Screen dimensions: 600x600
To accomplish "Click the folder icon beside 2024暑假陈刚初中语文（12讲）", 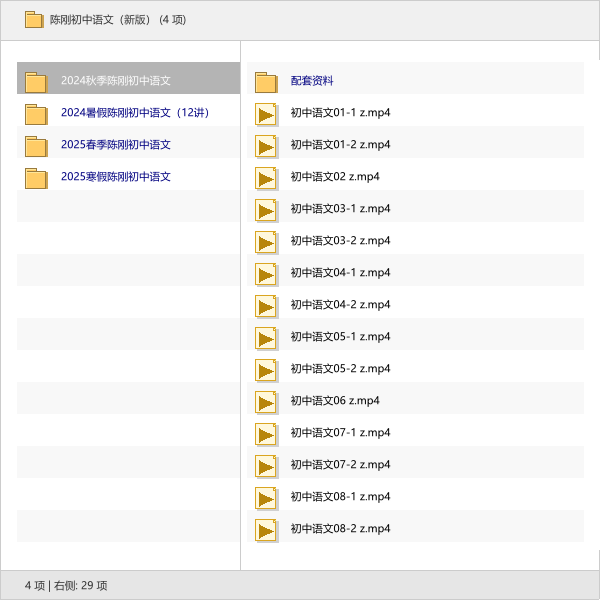I will pyautogui.click(x=36, y=114).
